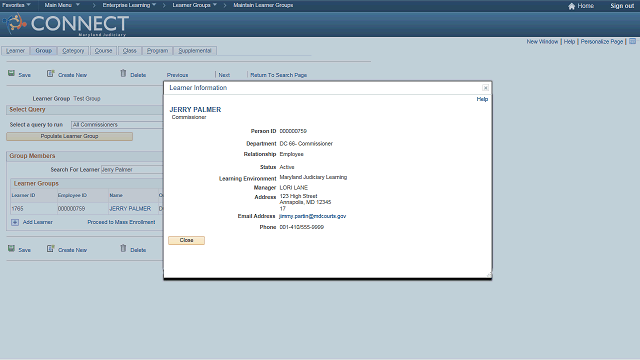Click Populate Learner Group button
The width and height of the screenshot is (640, 360).
[69, 136]
